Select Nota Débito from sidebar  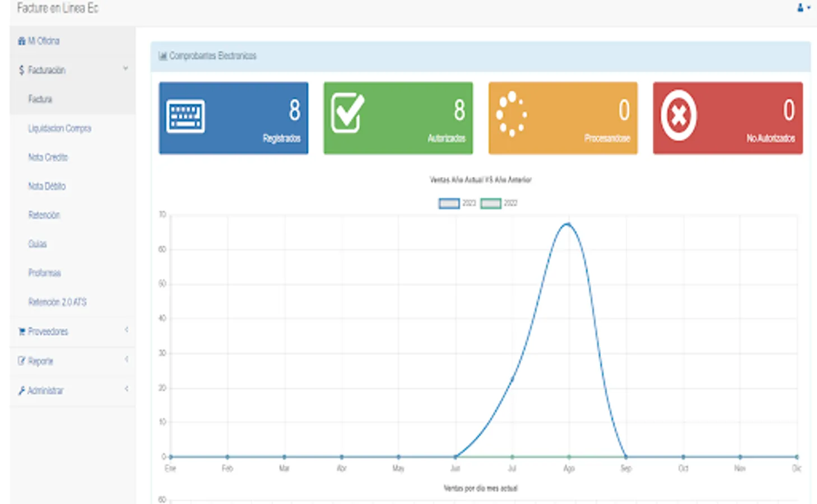pos(47,186)
